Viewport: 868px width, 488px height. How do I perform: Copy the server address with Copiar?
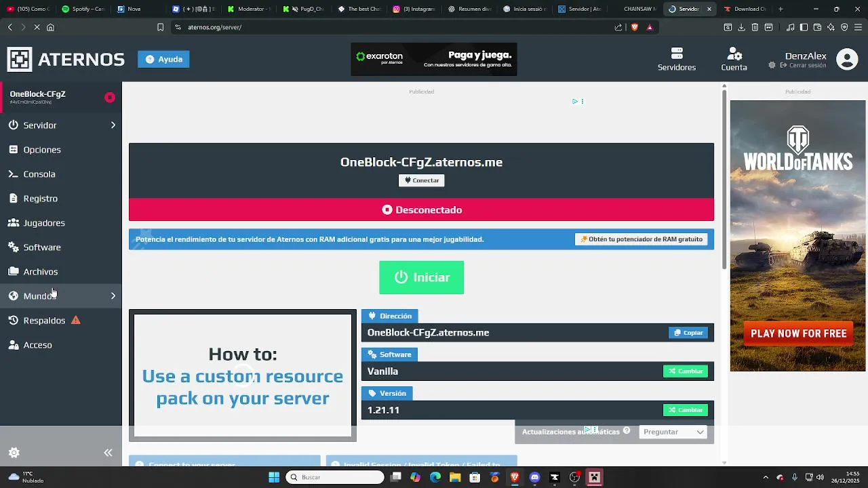pyautogui.click(x=688, y=333)
